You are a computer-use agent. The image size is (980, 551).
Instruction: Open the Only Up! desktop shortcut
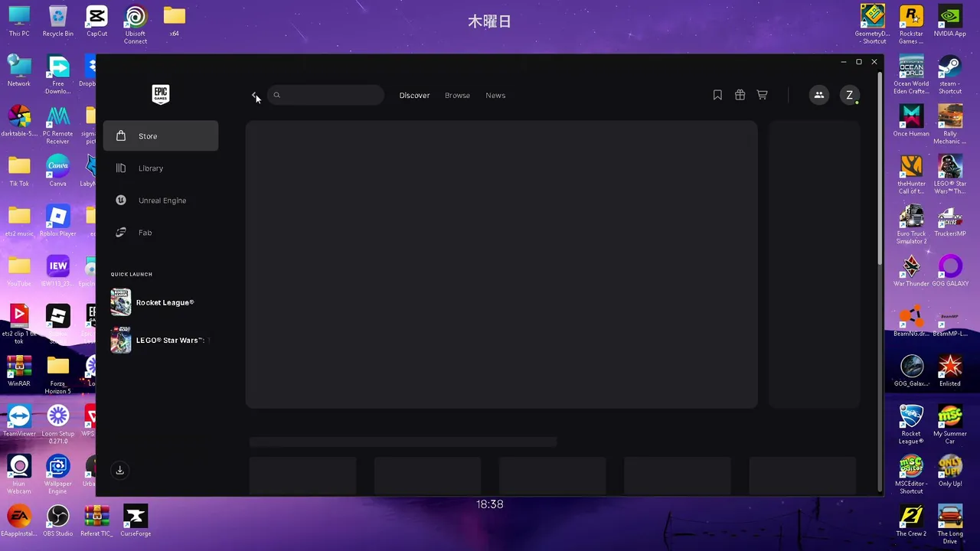point(950,471)
